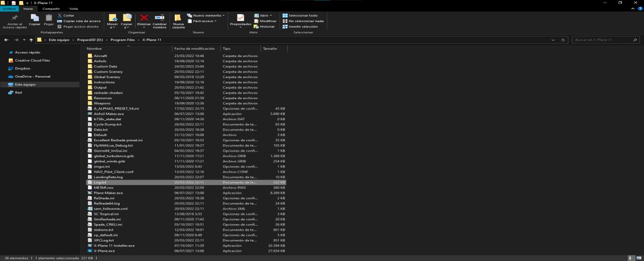Image resolution: width=644 pixels, height=261 pixels.
Task: Switch to the Compartir ribbon tab
Action: [51, 8]
